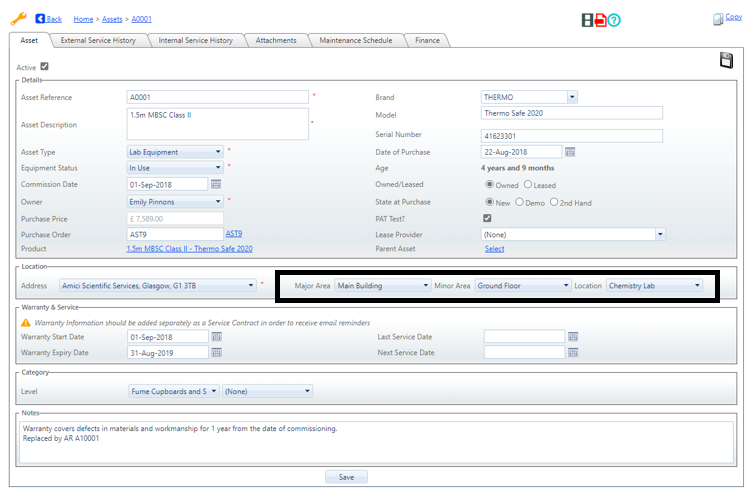Click the Purchase Order input field
Image resolution: width=747 pixels, height=492 pixels.
[175, 234]
